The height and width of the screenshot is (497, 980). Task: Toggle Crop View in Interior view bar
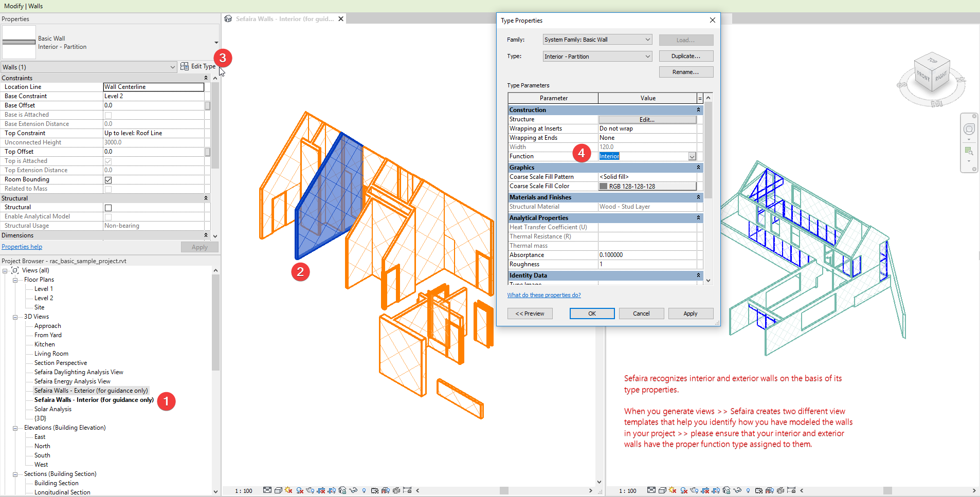[x=321, y=490]
